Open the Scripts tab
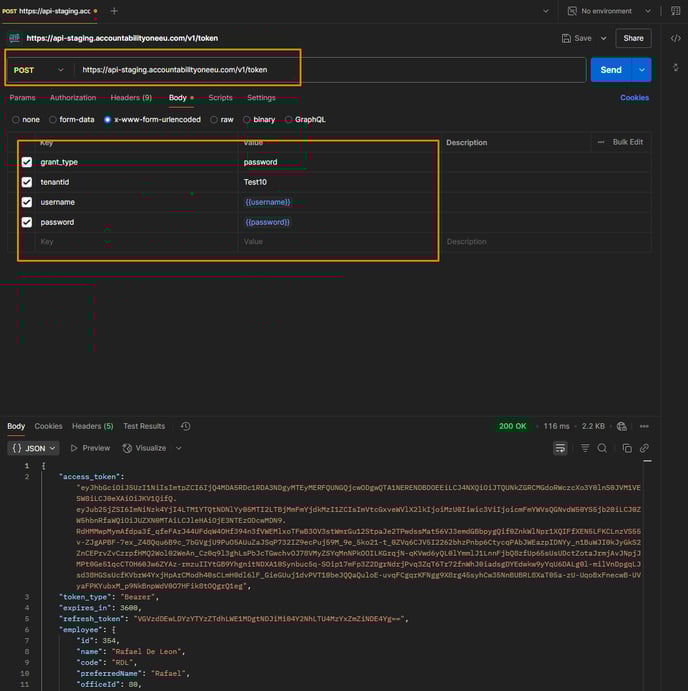The height and width of the screenshot is (691, 688). pos(220,98)
